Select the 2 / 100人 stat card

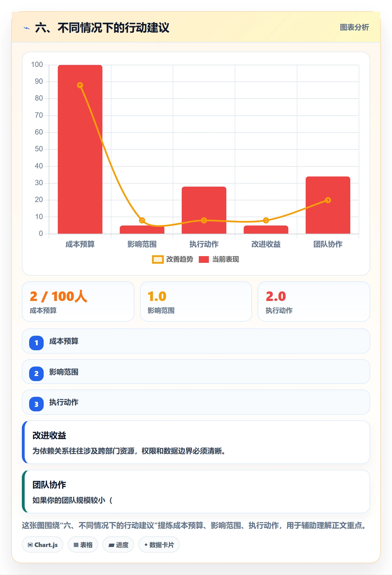point(78,302)
